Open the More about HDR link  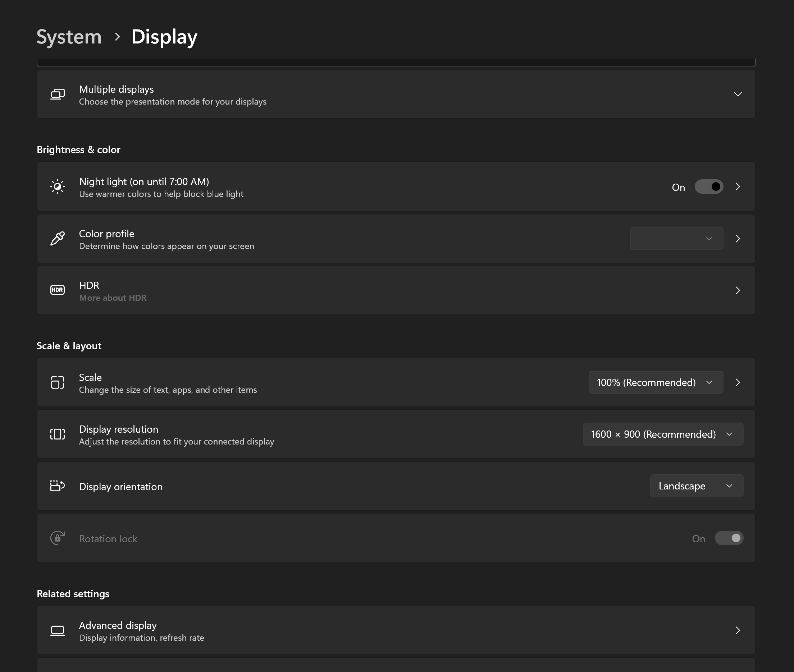pyautogui.click(x=113, y=298)
